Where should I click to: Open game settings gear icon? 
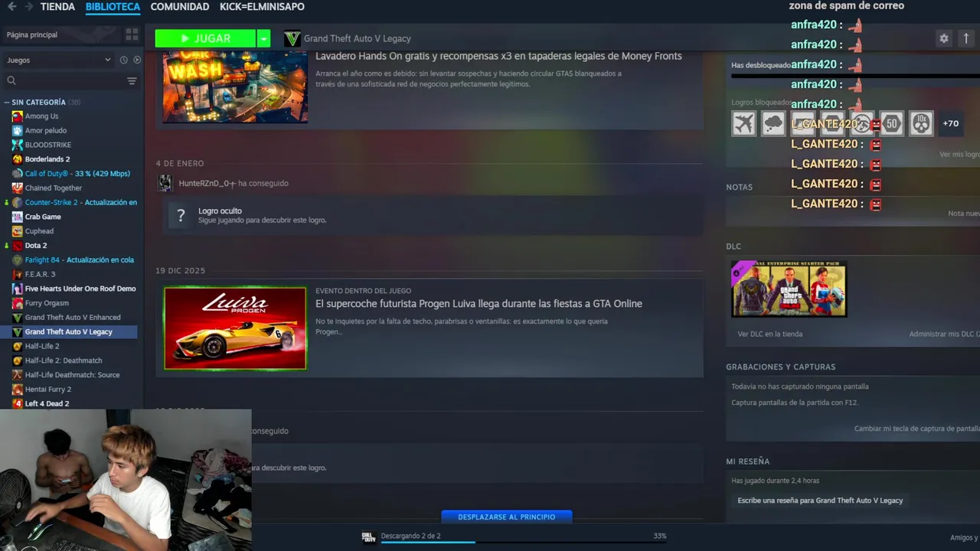tap(944, 38)
